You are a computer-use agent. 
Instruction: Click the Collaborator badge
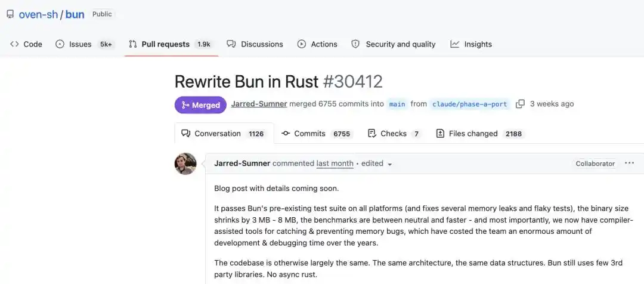coord(595,163)
